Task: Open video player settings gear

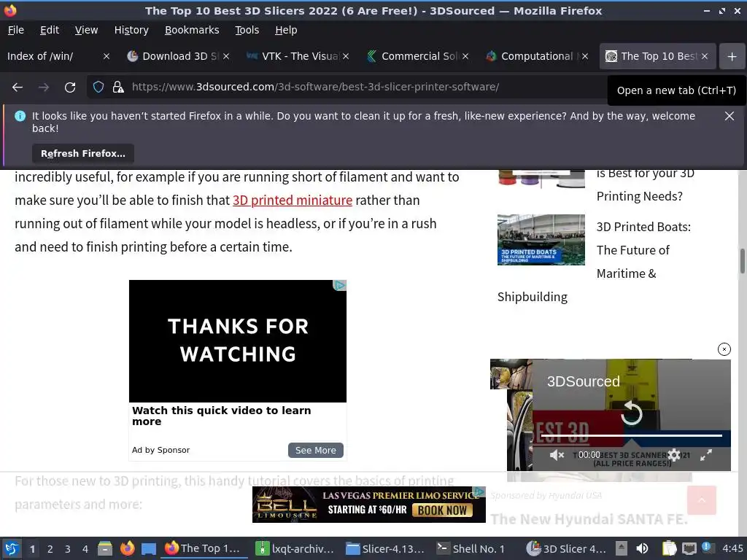Action: (x=674, y=455)
